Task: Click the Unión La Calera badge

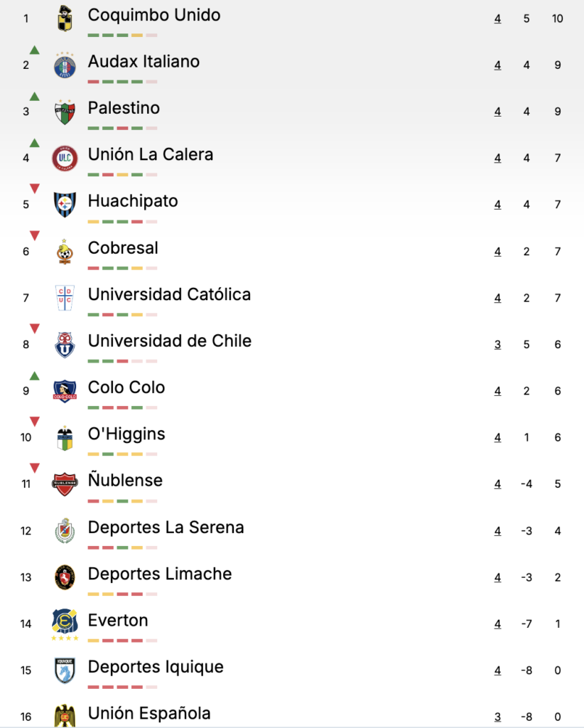Action: [65, 158]
